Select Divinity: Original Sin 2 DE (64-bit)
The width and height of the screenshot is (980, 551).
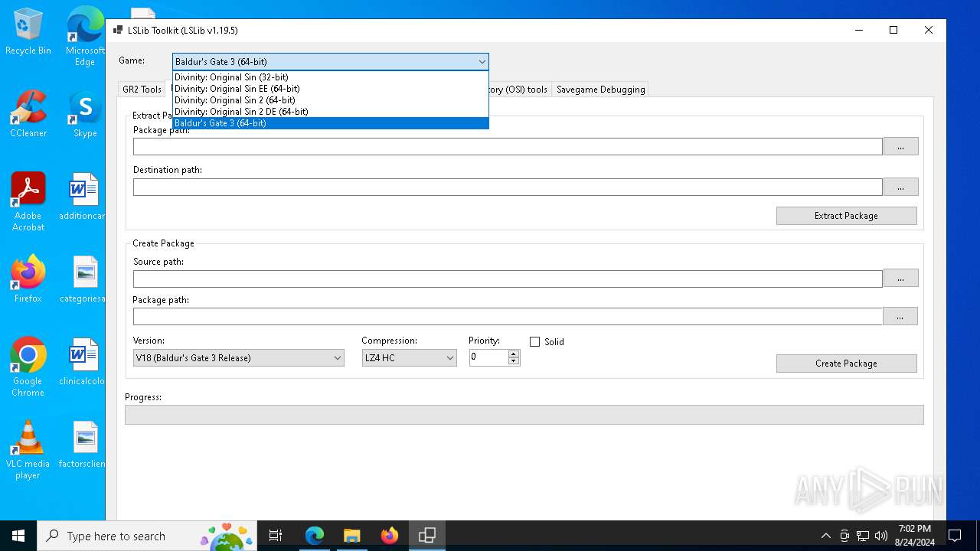(x=330, y=112)
